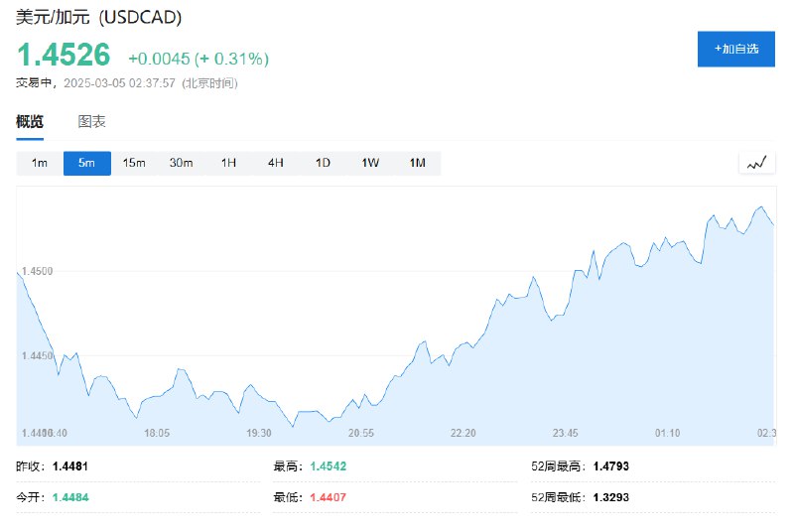Switch chart to 1H interval
Viewport: 794px width, 532px height.
(228, 163)
